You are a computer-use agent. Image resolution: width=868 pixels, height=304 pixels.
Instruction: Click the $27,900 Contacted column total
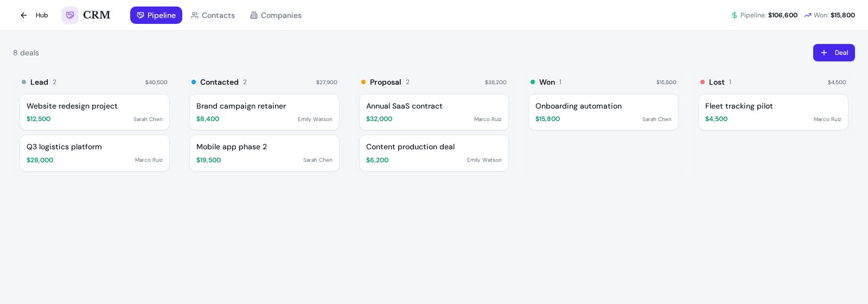coord(327,83)
